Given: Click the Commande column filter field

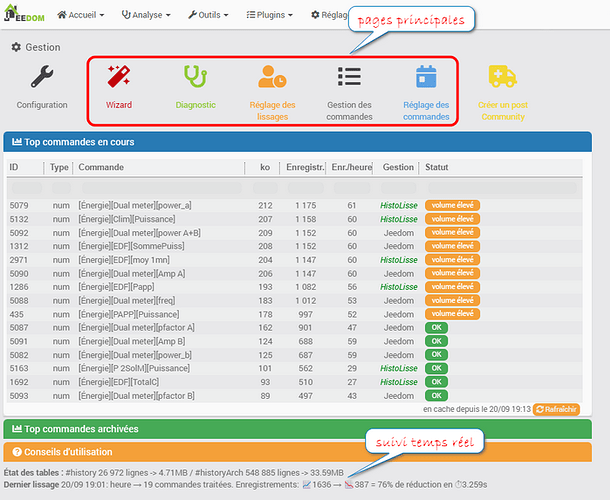Looking at the screenshot, I should click(158, 187).
